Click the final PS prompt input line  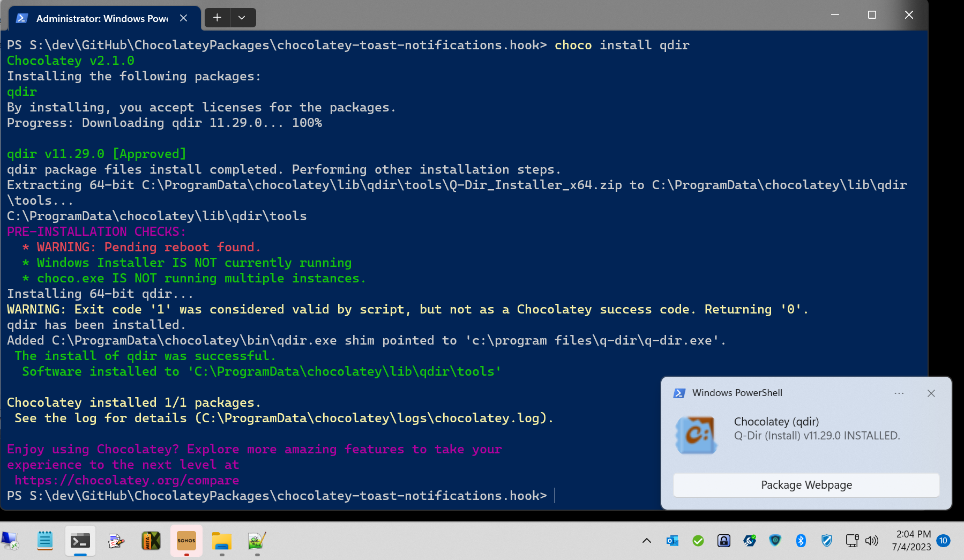pyautogui.click(x=281, y=496)
